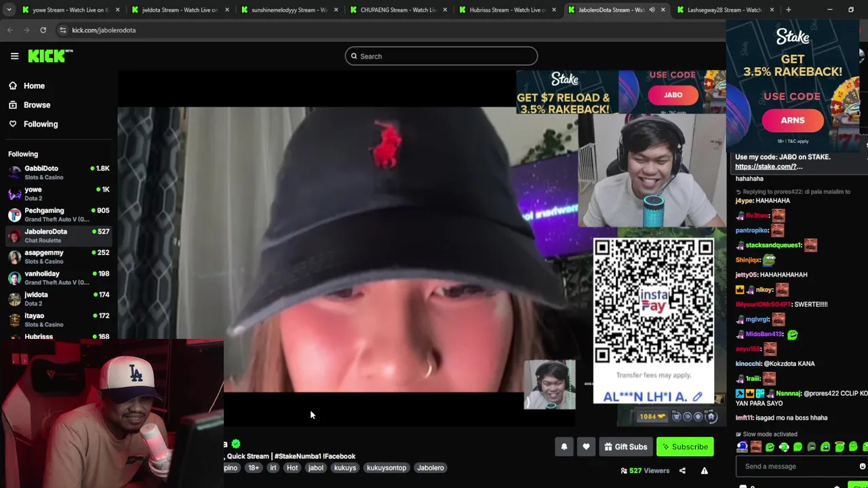Click the first emote in quick emote row
Image resolution: width=868 pixels, height=488 pixels.
click(743, 447)
